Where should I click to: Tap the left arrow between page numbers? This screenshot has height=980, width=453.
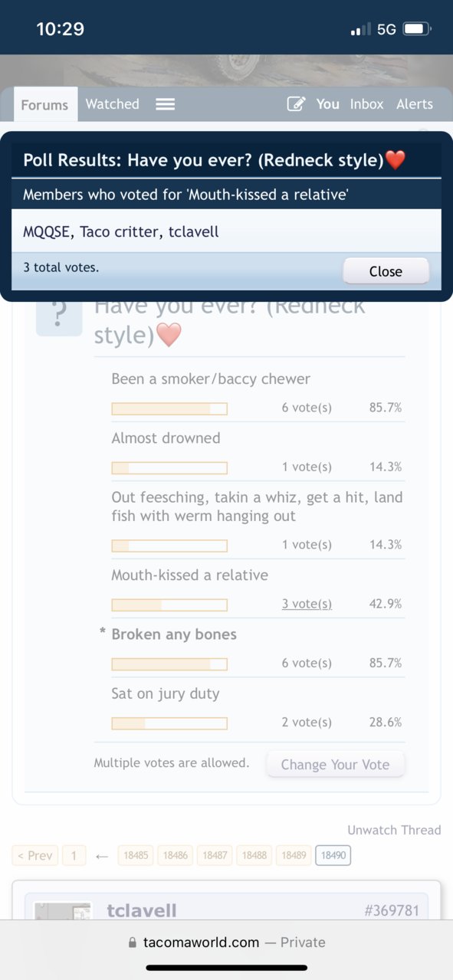(102, 856)
